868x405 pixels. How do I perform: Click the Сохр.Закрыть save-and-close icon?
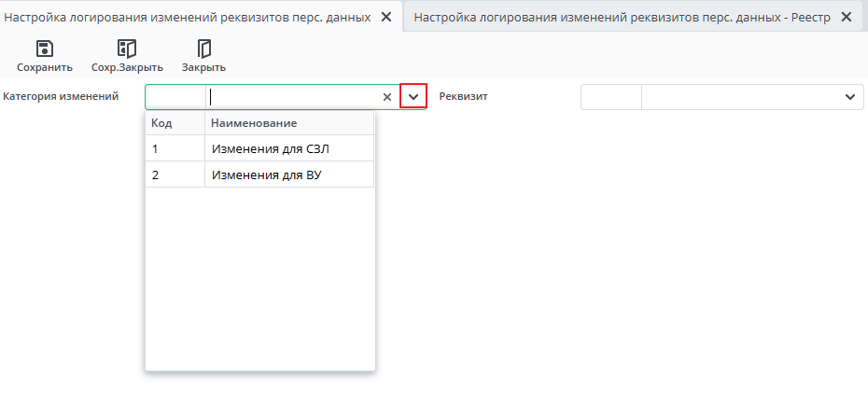(127, 49)
